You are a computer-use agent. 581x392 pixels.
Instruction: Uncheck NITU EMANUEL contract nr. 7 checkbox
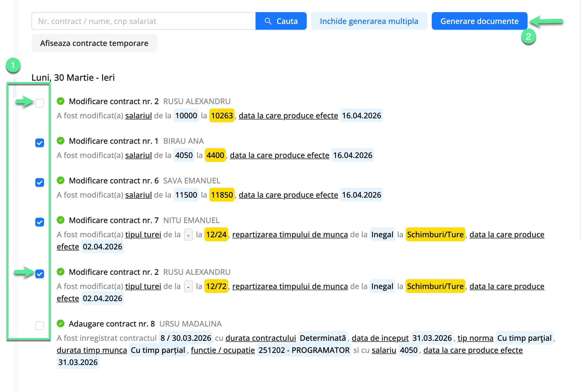[x=40, y=222]
